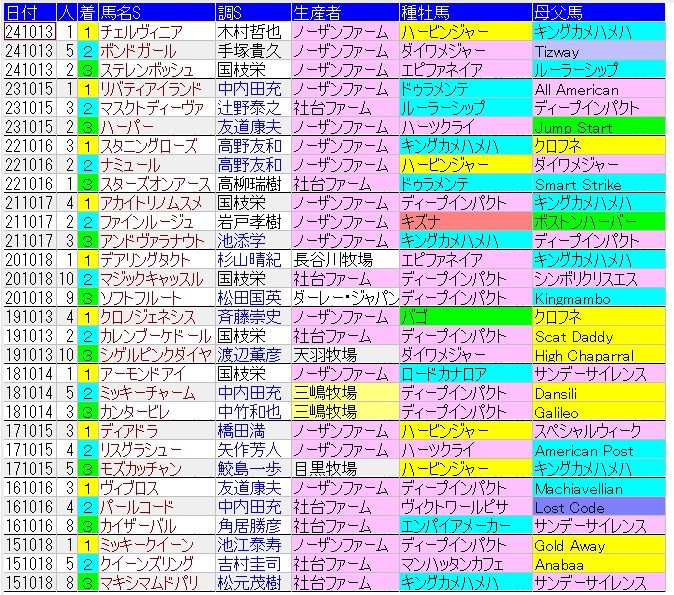Click trainer name 木村哲也

[246, 32]
